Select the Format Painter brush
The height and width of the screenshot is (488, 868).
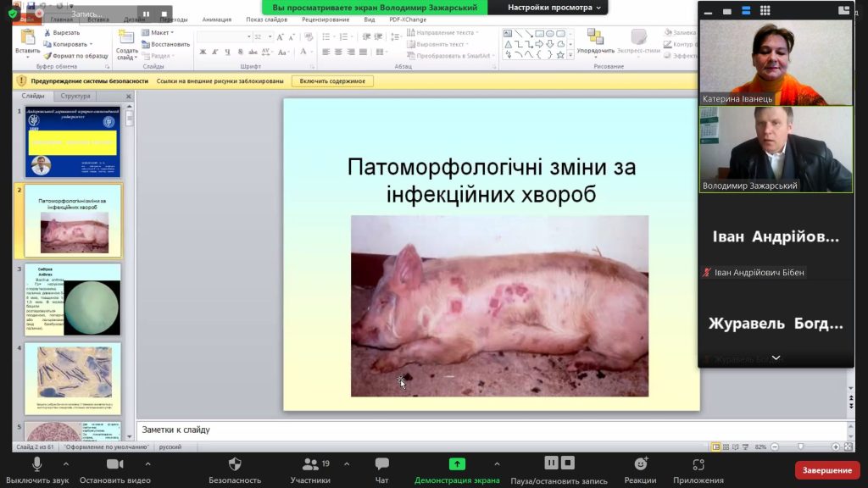point(47,56)
